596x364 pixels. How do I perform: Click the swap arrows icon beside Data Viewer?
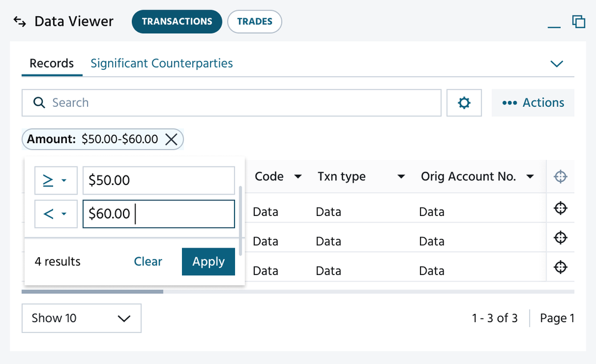[20, 22]
